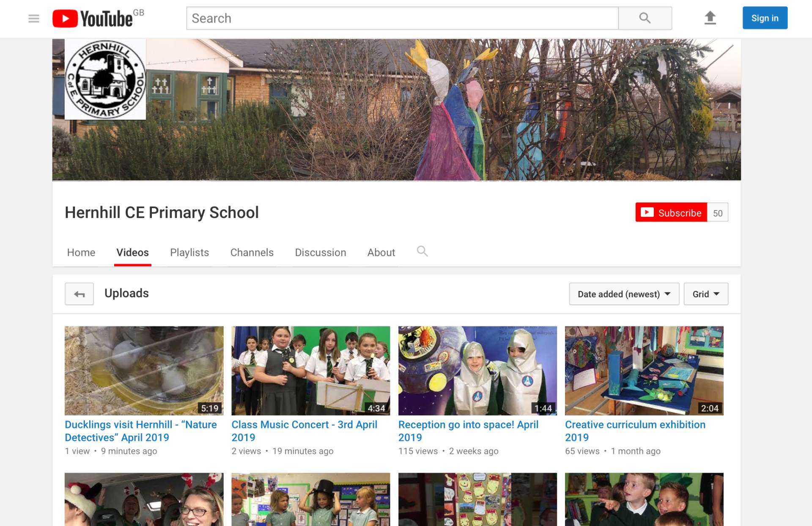Click the back arrow beside Uploads
Screen dimensions: 812x526
pyautogui.click(x=79, y=294)
